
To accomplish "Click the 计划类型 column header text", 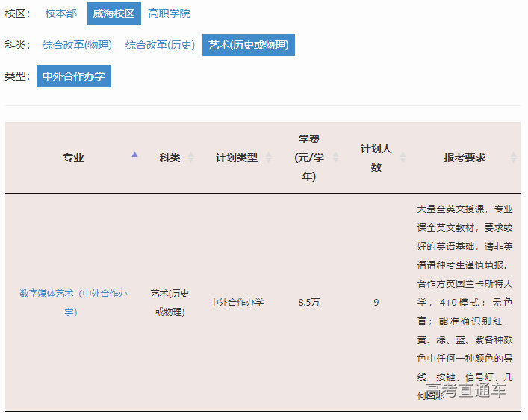I will [237, 158].
